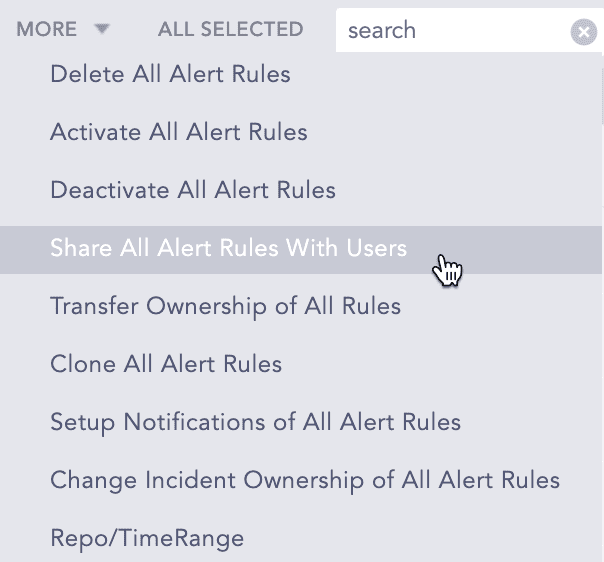Viewport: 604px width, 562px height.
Task: Click the Transfer Ownership menu entry
Action: tap(225, 306)
